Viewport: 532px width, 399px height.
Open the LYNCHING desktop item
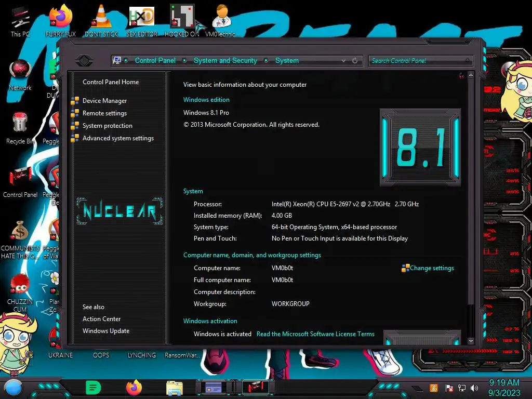pos(142,355)
